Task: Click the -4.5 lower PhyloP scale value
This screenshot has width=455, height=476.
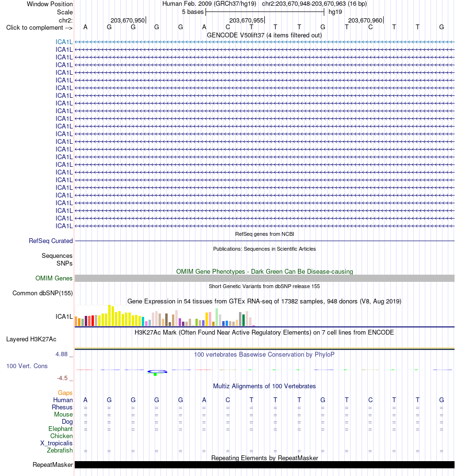Action: pyautogui.click(x=62, y=378)
